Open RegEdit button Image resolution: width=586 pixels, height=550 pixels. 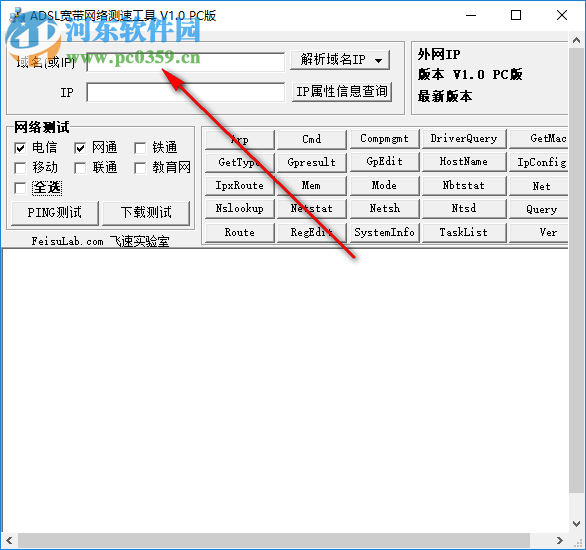(x=312, y=233)
